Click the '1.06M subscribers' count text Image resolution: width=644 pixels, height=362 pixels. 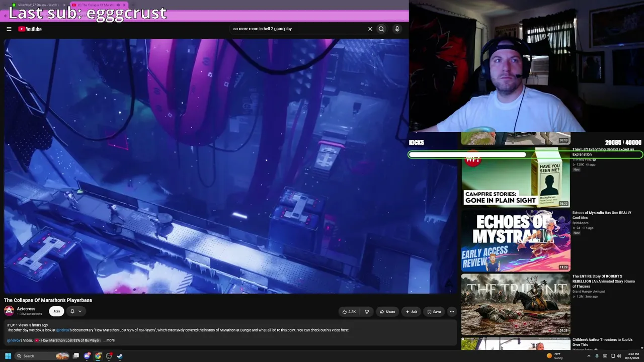click(30, 314)
